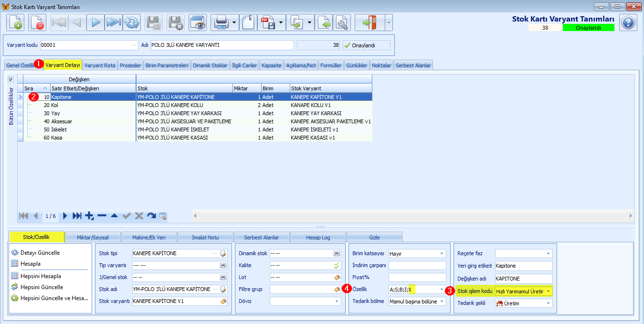The height and width of the screenshot is (324, 644).
Task: Open the preview eye window icon
Action: (197, 22)
